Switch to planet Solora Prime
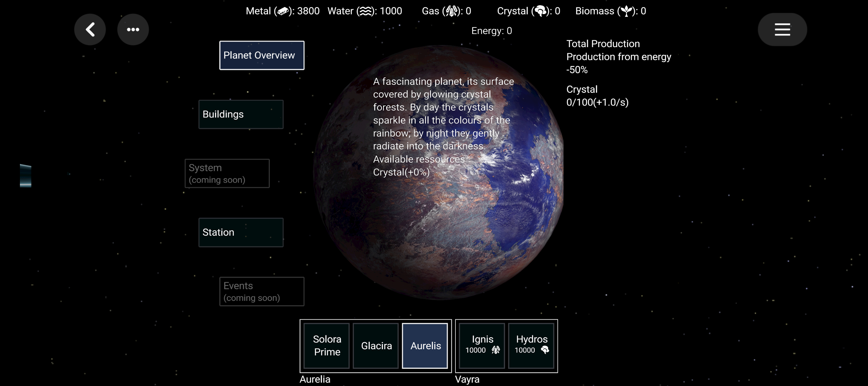The image size is (868, 386). point(326,346)
